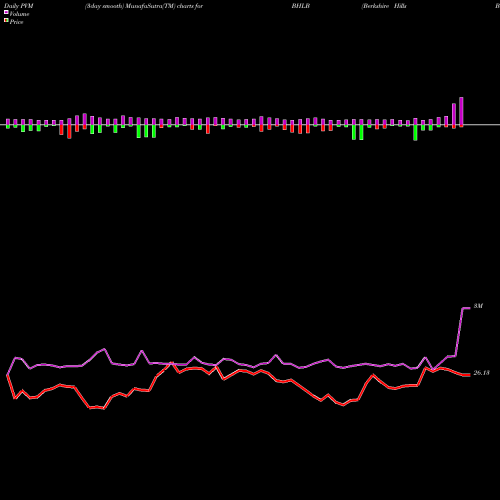The width and height of the screenshot is (500, 500).
Task: Select the Price legend label
Action: click(x=16, y=22)
